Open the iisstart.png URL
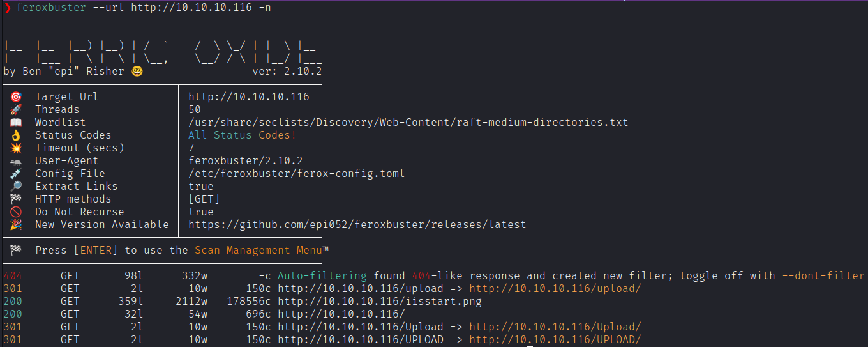The image size is (868, 347). click(380, 302)
